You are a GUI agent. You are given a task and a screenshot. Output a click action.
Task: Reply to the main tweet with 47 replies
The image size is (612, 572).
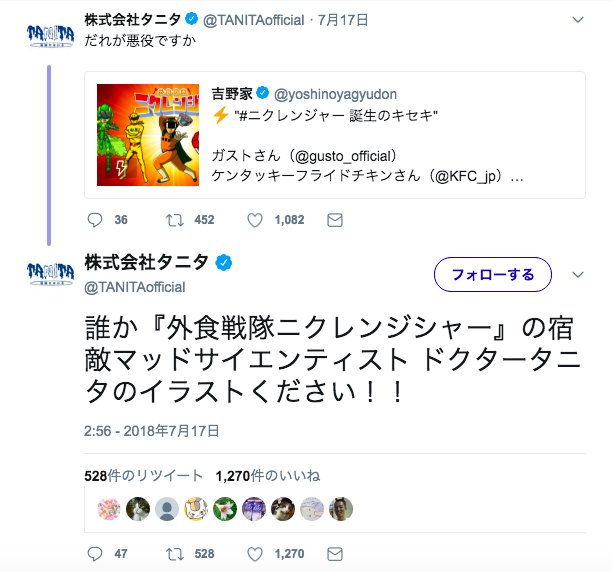click(x=95, y=554)
